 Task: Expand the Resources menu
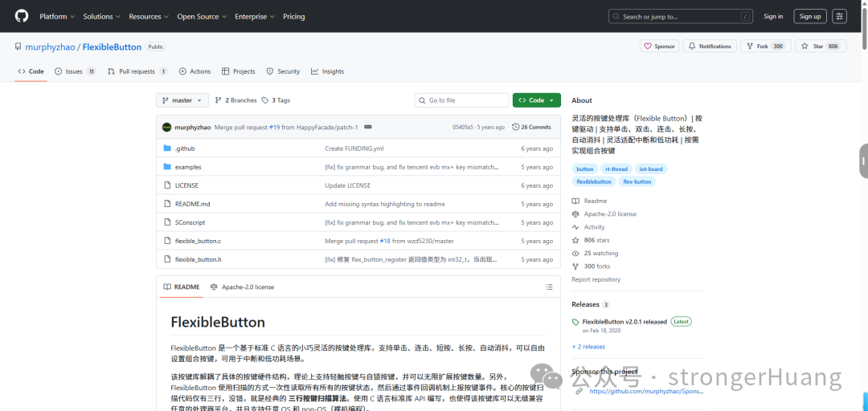(x=149, y=17)
